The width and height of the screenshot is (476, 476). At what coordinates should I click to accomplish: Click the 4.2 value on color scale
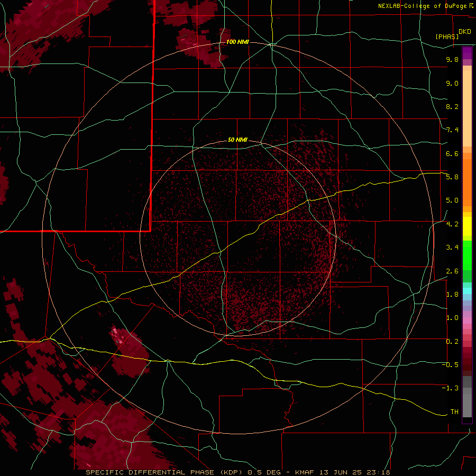coord(452,224)
